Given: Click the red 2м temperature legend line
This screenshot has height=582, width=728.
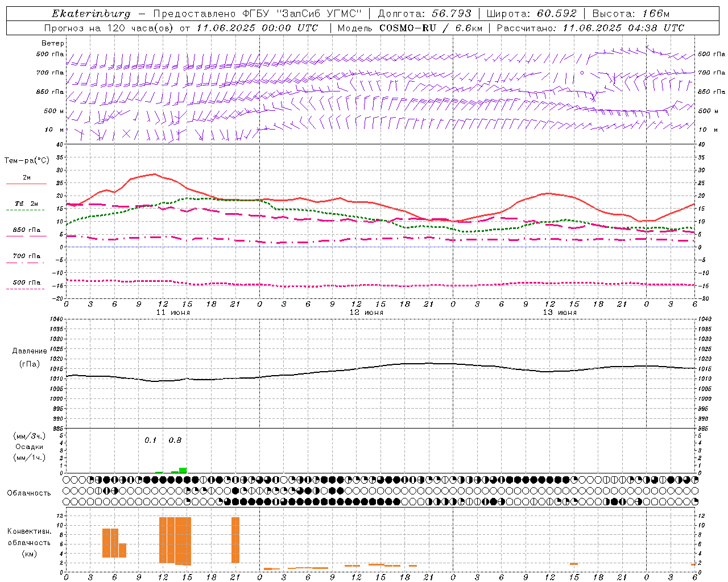Looking at the screenshot, I should click(26, 184).
